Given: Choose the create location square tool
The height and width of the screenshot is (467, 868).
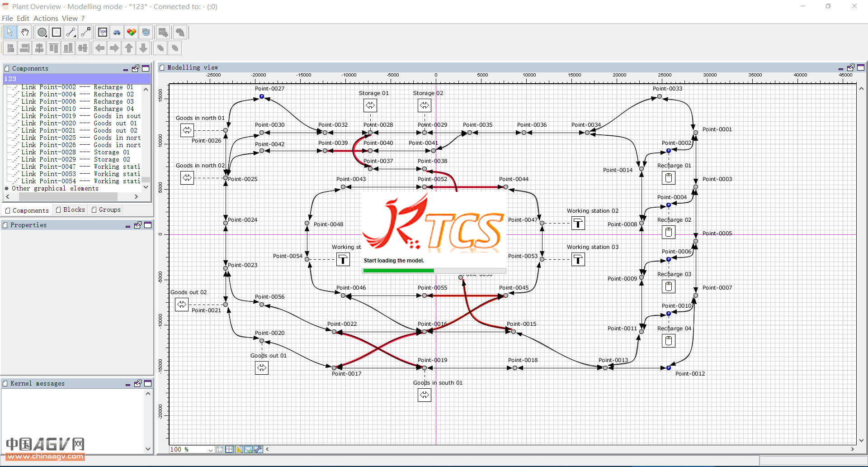Looking at the screenshot, I should pos(57,32).
